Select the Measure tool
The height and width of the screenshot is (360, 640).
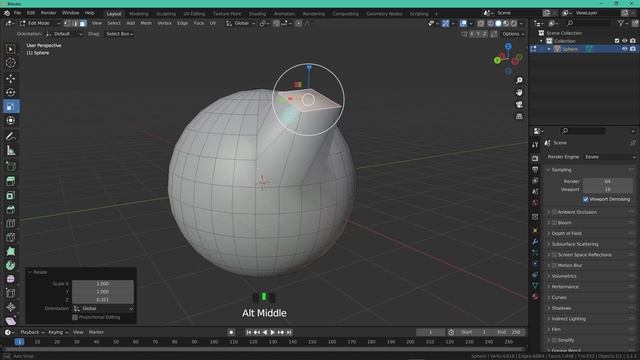11,151
